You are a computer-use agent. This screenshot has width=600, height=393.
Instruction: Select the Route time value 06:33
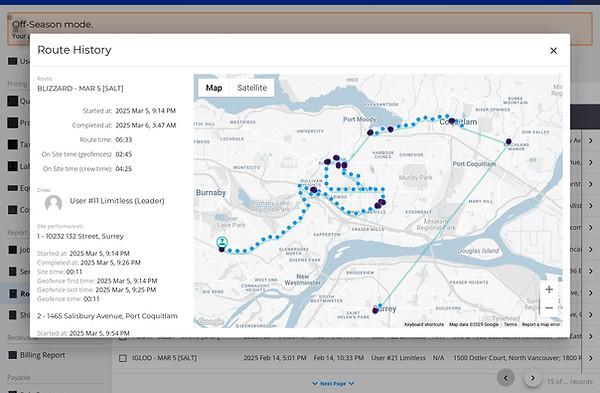click(x=124, y=140)
